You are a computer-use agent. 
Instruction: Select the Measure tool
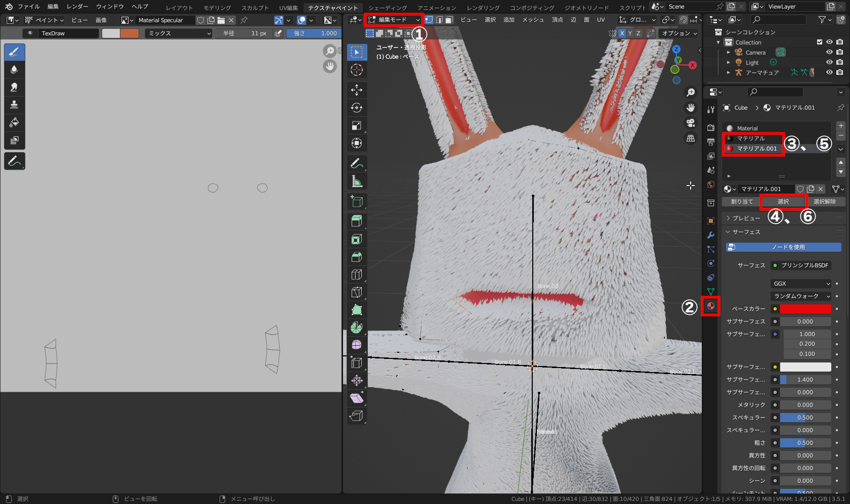357,181
